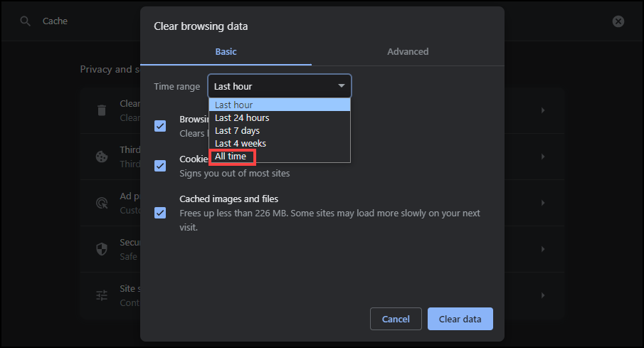Select the Basic tab
Screen dimensions: 644x348
tap(226, 52)
